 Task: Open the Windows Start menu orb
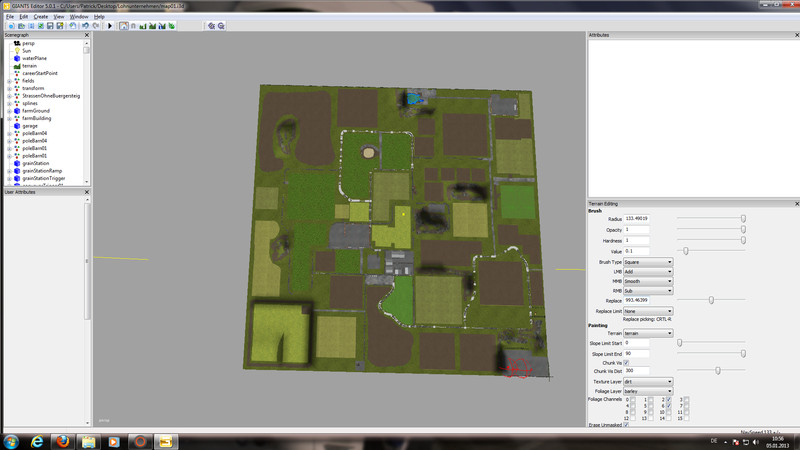[x=11, y=441]
